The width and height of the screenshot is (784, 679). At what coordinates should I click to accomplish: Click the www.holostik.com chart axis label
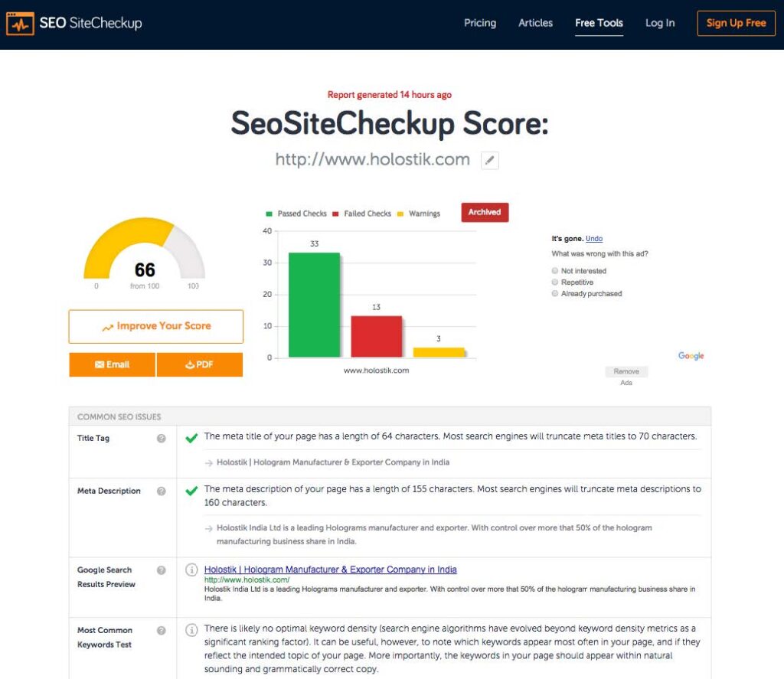[x=376, y=371]
